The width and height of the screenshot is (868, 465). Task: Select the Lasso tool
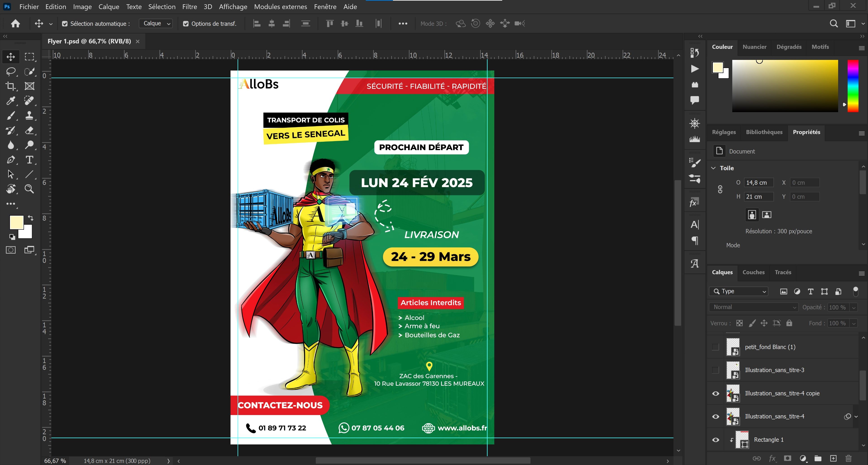(x=11, y=71)
